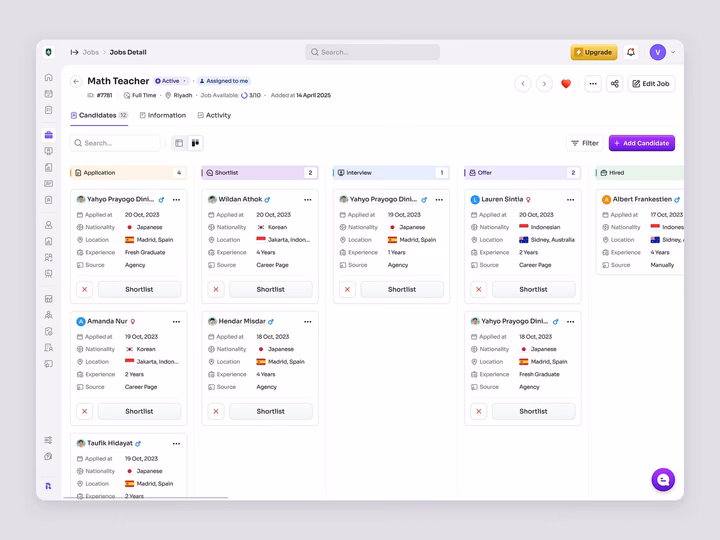Open the home icon in sidebar
The height and width of the screenshot is (540, 720).
[x=49, y=77]
